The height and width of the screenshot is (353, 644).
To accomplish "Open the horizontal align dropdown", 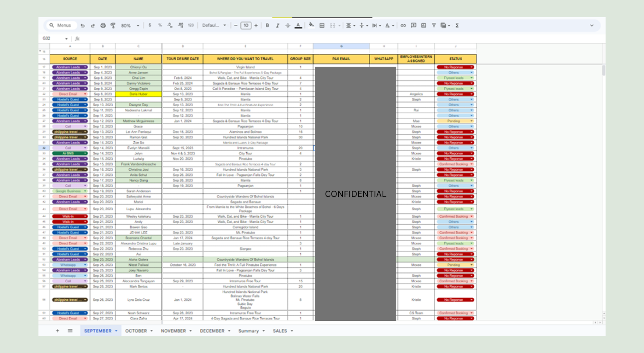I will [x=350, y=25].
